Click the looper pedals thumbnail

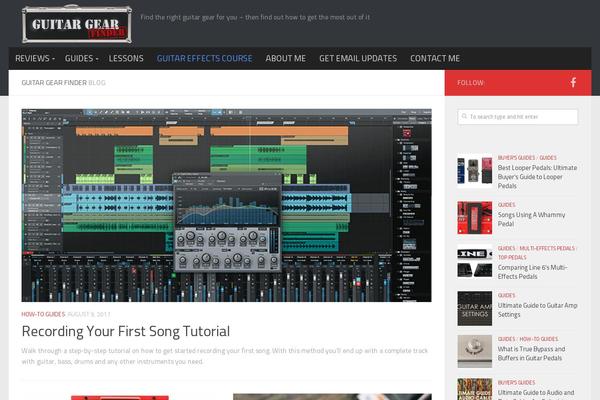(474, 171)
